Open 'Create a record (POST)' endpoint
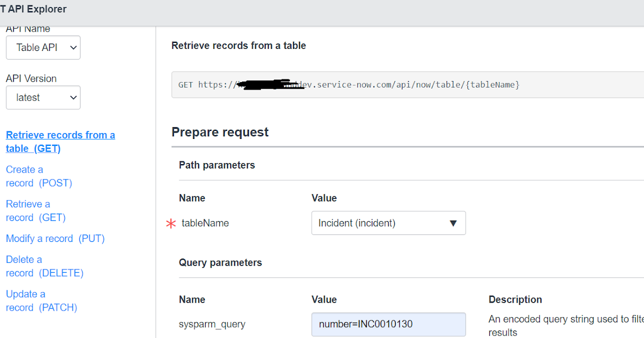Screen dimensions: 644x338 coord(39,176)
